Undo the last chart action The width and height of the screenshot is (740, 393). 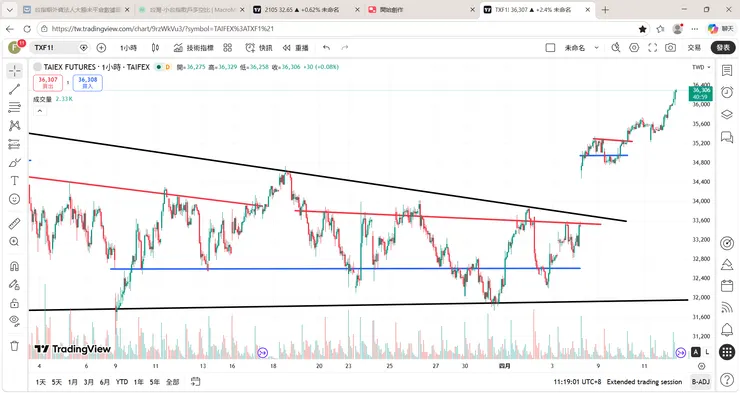(x=327, y=48)
